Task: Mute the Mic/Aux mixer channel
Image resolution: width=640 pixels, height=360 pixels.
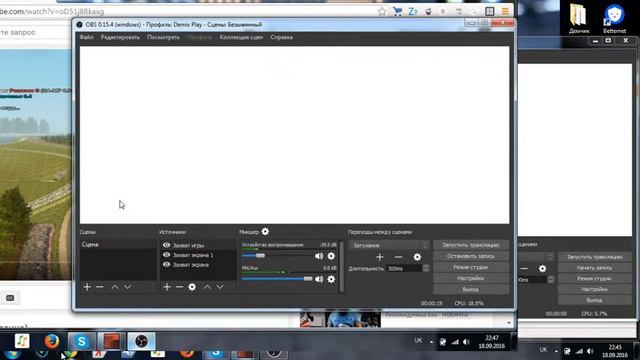Action: click(x=319, y=279)
